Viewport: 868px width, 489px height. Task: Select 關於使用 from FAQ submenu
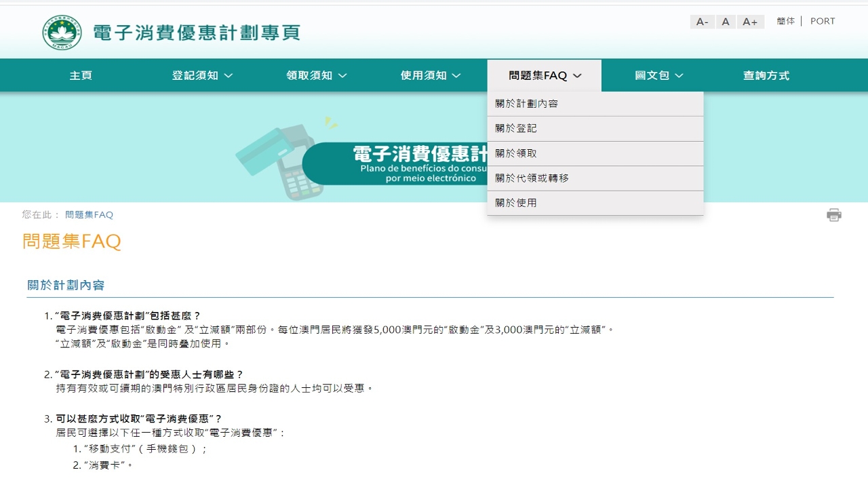coord(516,203)
